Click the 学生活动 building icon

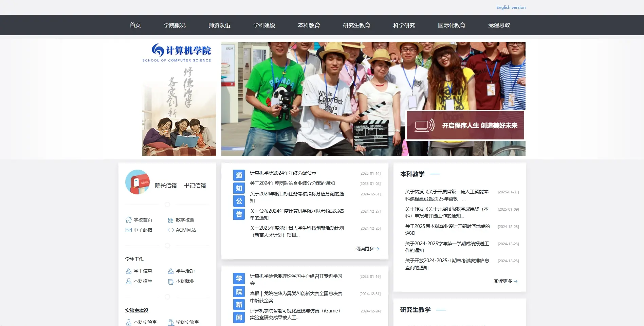tap(171, 271)
